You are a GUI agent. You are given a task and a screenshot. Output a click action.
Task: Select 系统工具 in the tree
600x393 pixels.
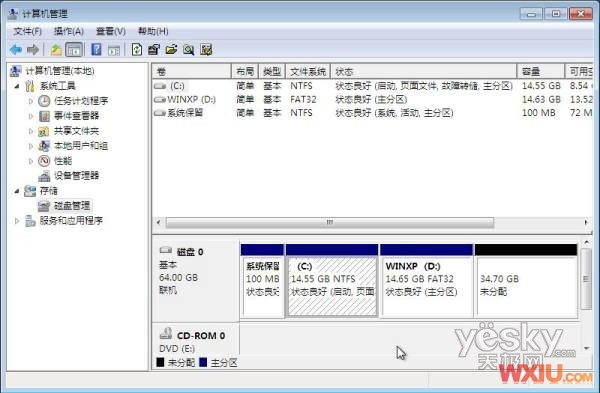tap(58, 86)
